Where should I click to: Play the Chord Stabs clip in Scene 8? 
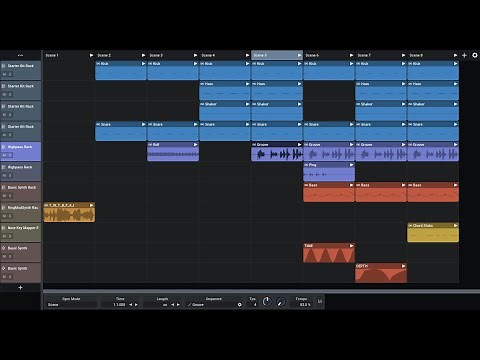(455, 226)
